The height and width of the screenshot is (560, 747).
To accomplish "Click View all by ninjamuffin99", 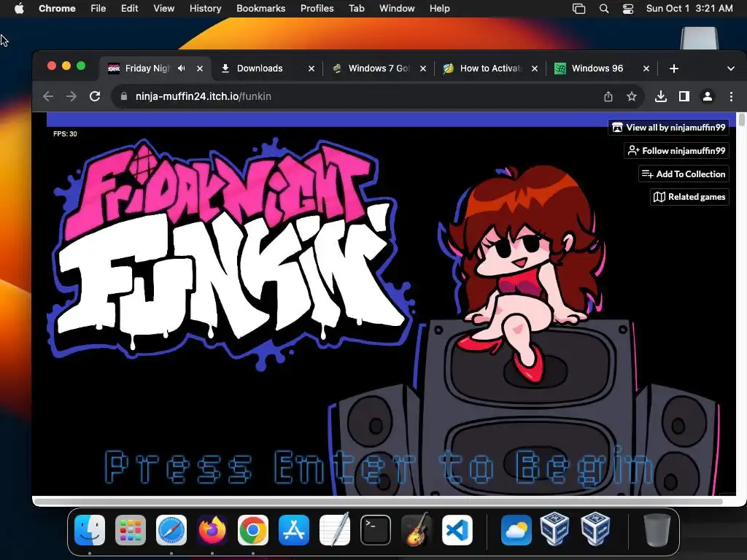I will click(668, 128).
